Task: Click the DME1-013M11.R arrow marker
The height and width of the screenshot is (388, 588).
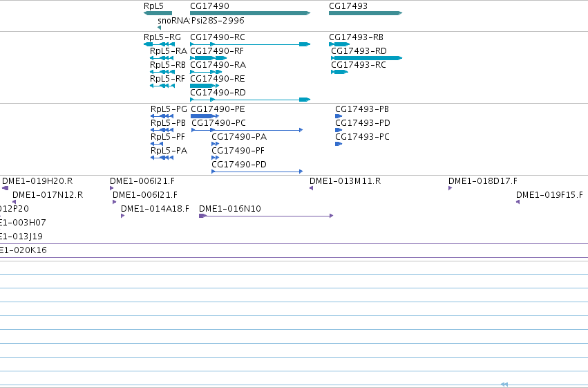Action: (x=311, y=188)
